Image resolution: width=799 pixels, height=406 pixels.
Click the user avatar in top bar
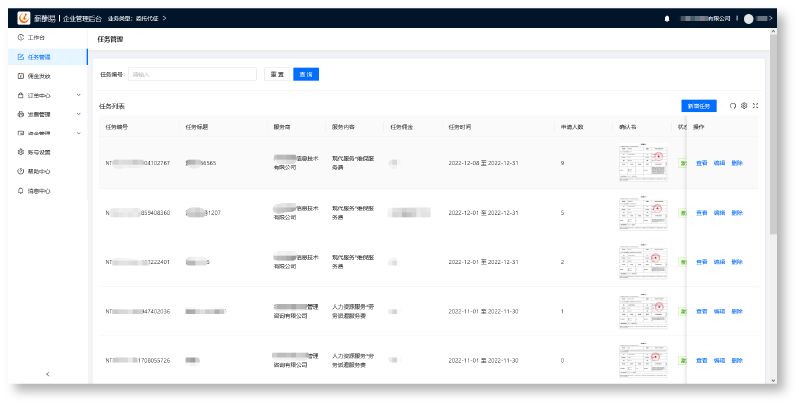click(x=748, y=18)
